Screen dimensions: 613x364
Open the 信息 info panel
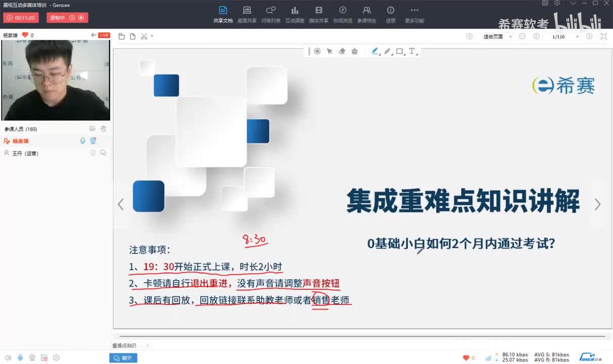click(x=390, y=14)
